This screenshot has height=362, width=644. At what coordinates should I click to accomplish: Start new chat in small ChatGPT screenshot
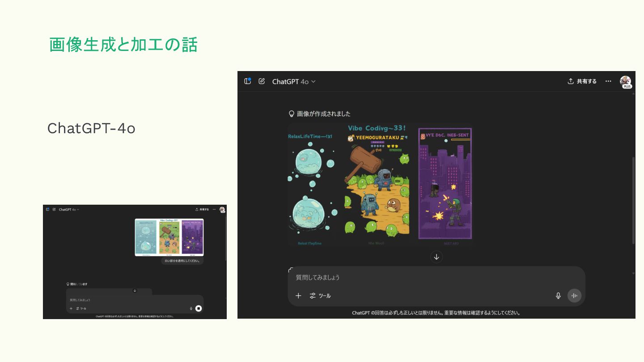[x=54, y=209]
